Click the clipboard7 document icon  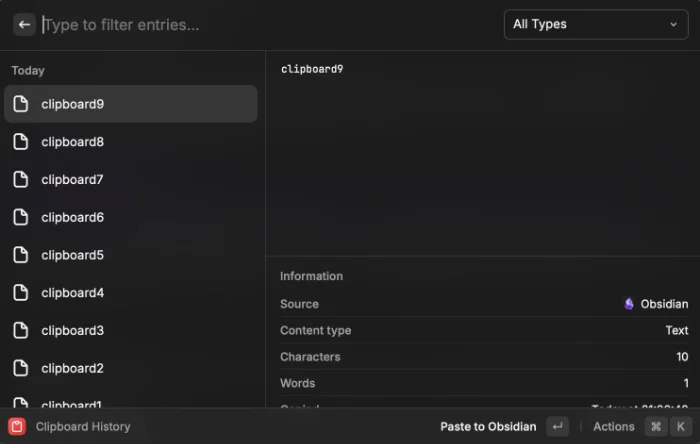21,180
